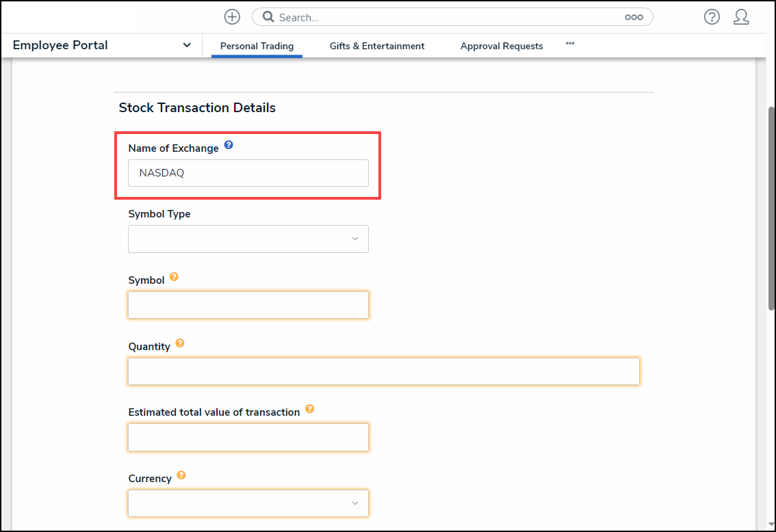Click the plus icon in the header
The height and width of the screenshot is (532, 776).
point(232,16)
